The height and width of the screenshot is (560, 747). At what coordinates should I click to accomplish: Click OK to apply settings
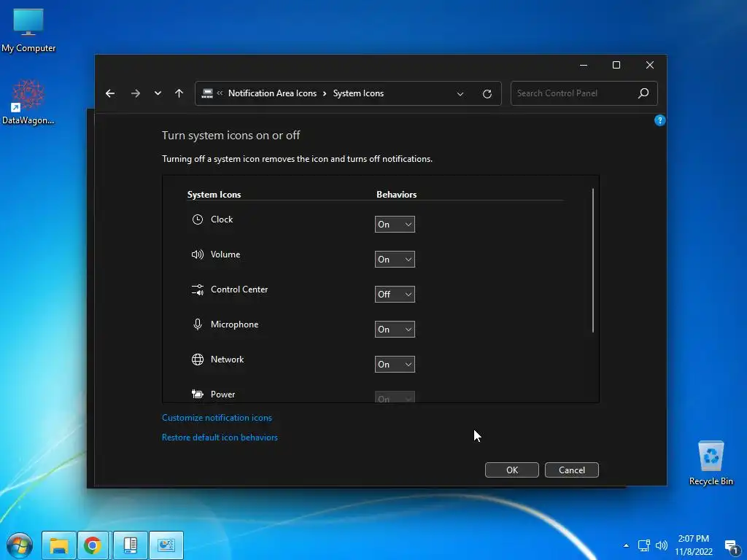click(511, 470)
